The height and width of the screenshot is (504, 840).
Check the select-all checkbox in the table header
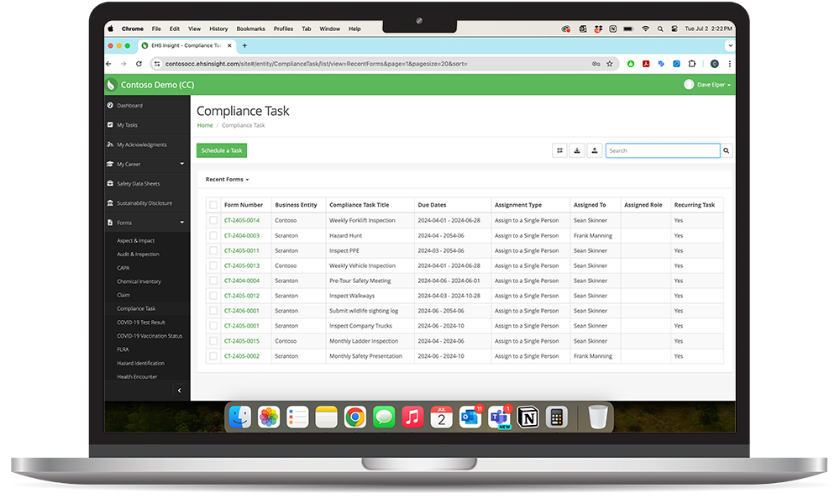coord(213,204)
